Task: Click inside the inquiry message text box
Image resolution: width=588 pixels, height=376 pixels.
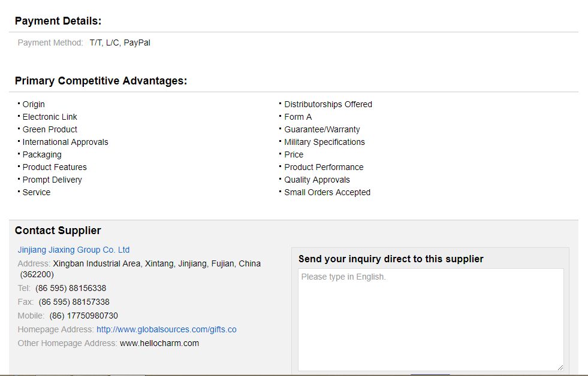Action: (x=431, y=320)
